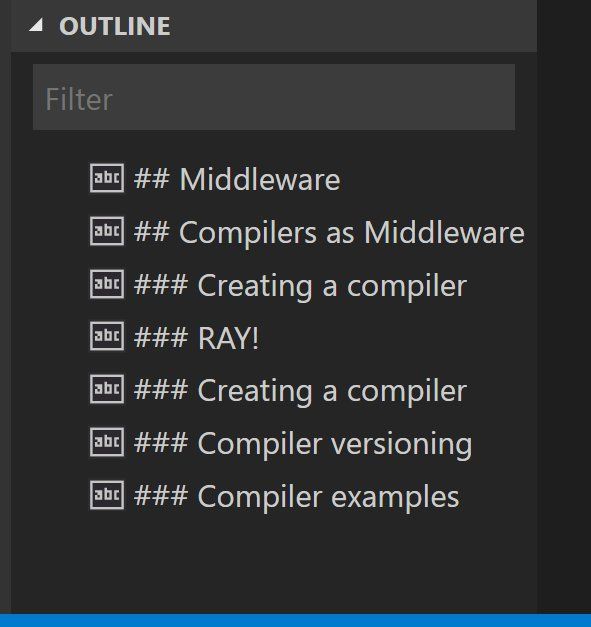Click the abc icon beside ### RAY!
This screenshot has width=591, height=627.
tap(107, 336)
